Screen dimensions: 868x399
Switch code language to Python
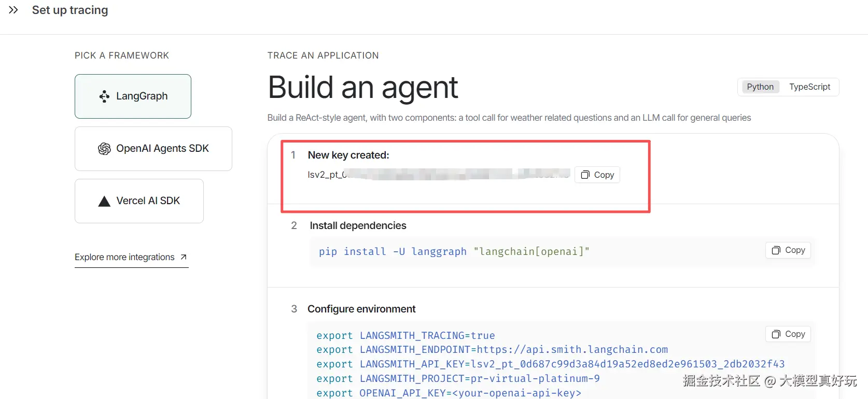point(760,87)
